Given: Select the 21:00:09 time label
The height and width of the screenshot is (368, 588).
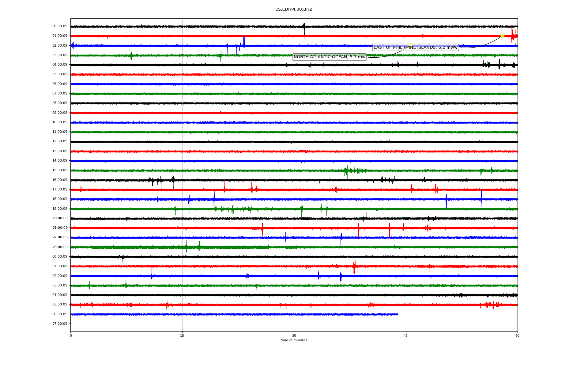Looking at the screenshot, I should click(60, 228).
